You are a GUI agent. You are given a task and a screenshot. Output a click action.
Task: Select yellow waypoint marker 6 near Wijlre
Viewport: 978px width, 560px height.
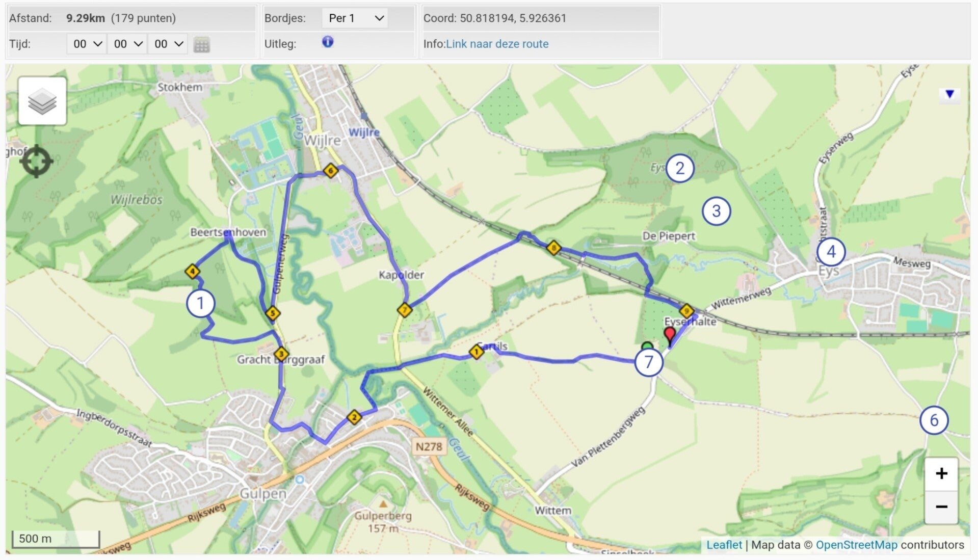click(x=331, y=170)
